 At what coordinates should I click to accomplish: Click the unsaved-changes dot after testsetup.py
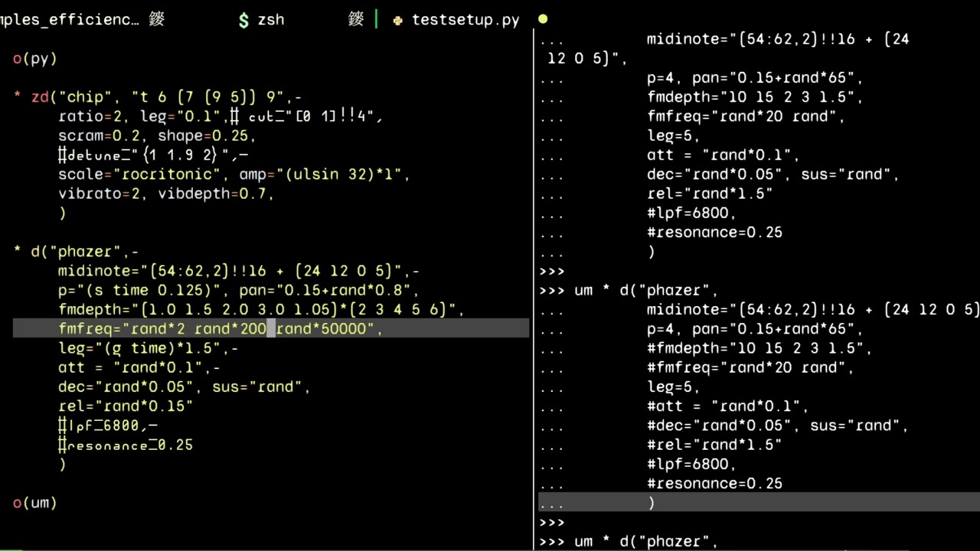tap(543, 19)
